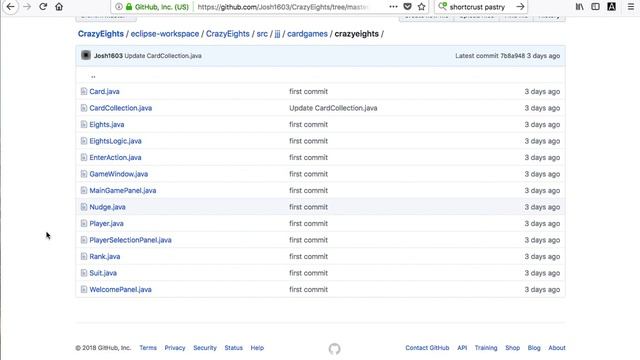Click the file icon beside Eights.java

(x=84, y=124)
